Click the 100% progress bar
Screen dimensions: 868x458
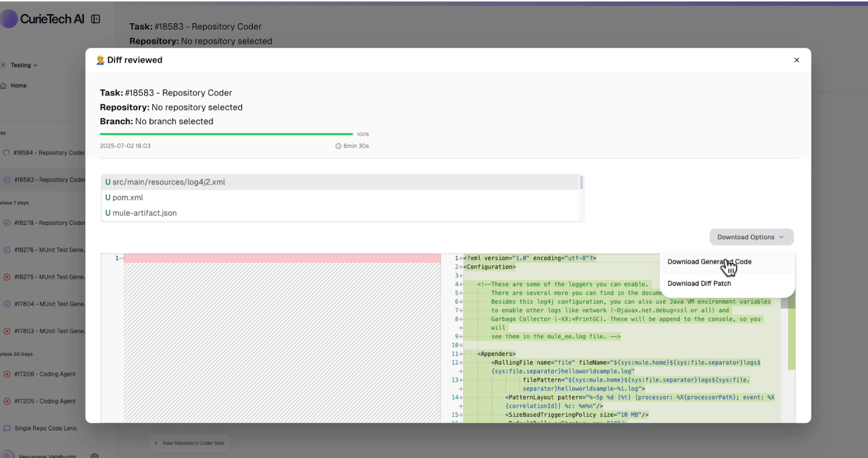click(x=226, y=134)
